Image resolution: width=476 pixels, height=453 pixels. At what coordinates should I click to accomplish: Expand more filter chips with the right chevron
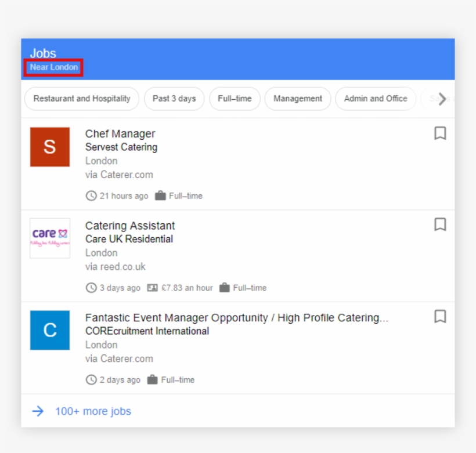click(x=442, y=99)
